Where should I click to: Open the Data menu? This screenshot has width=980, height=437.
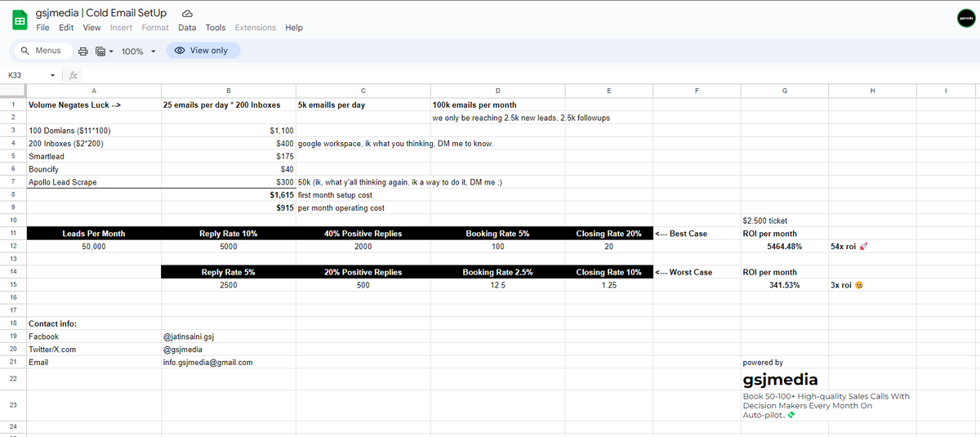tap(187, 28)
